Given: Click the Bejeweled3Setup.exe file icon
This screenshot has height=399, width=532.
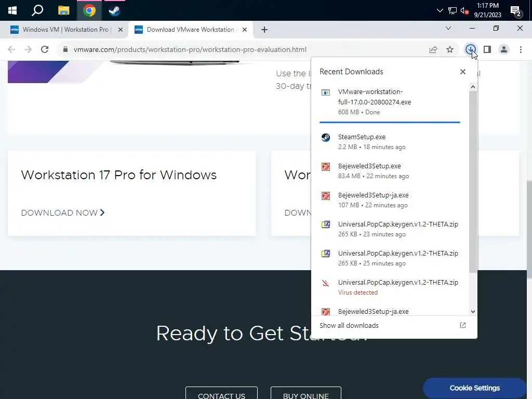Looking at the screenshot, I should pyautogui.click(x=326, y=167).
